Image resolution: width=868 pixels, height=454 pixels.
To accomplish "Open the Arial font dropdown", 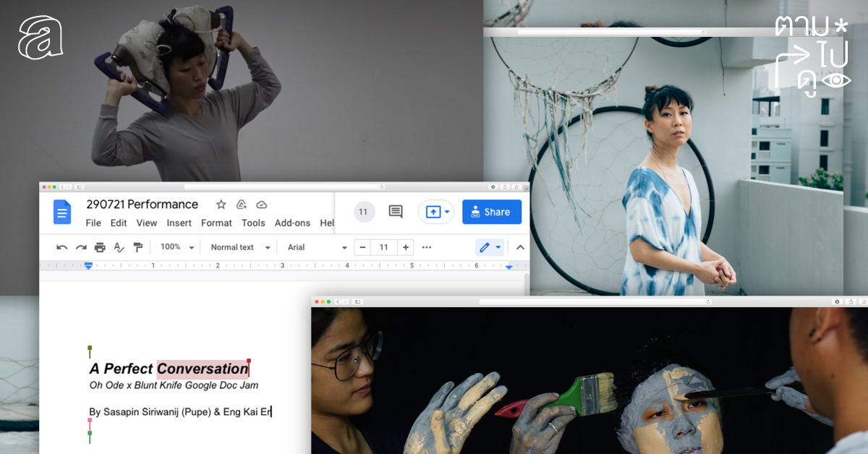I will tap(318, 247).
